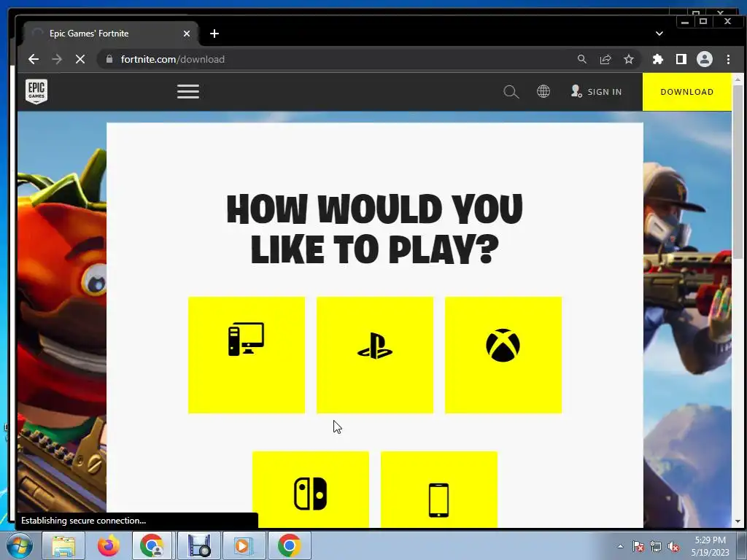
Task: Toggle the Chrome side panel icon
Action: tap(681, 59)
